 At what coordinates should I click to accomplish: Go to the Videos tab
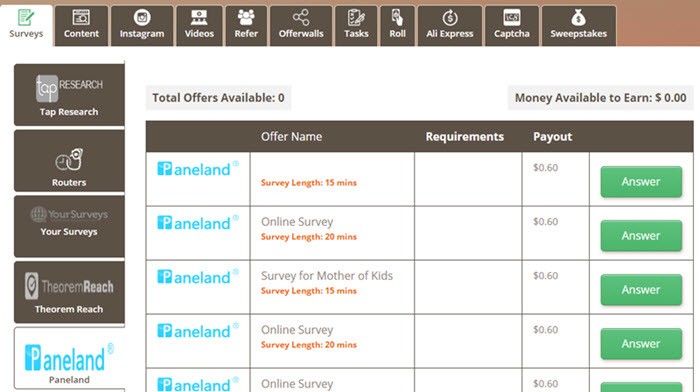(199, 26)
